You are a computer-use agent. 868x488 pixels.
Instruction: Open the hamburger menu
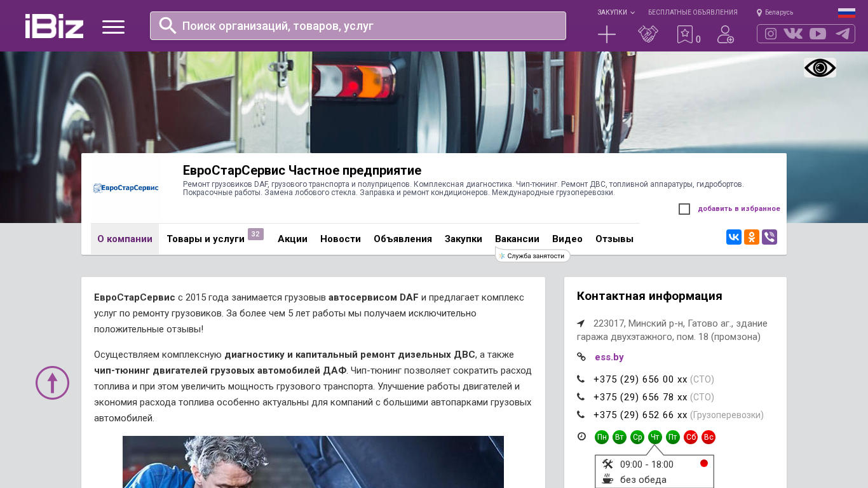pyautogui.click(x=113, y=27)
